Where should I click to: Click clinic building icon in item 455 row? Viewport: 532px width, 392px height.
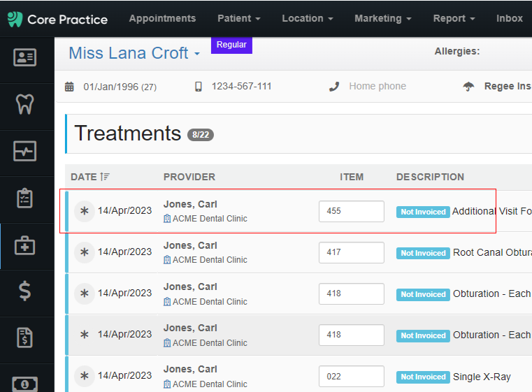tap(167, 219)
